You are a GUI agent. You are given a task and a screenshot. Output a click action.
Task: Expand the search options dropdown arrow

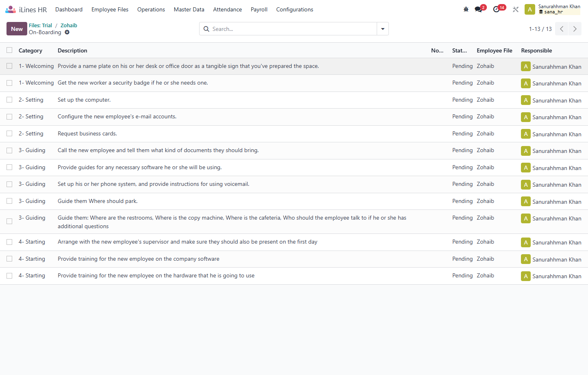[x=383, y=29]
